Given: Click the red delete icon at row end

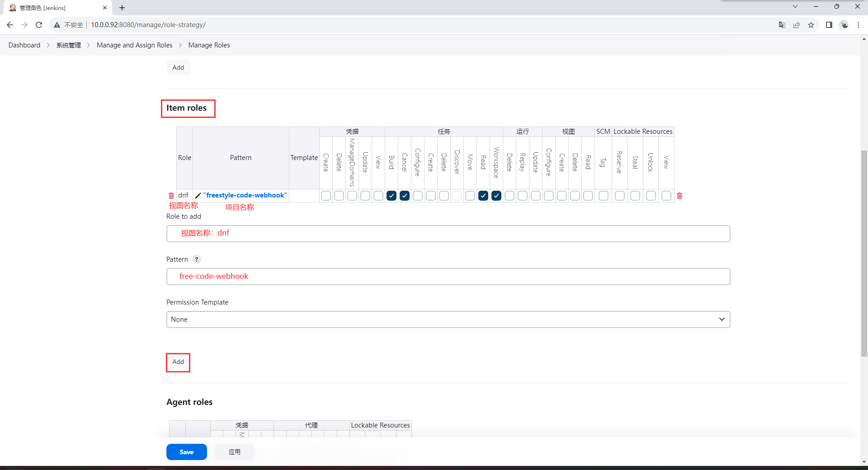Looking at the screenshot, I should click(x=679, y=196).
